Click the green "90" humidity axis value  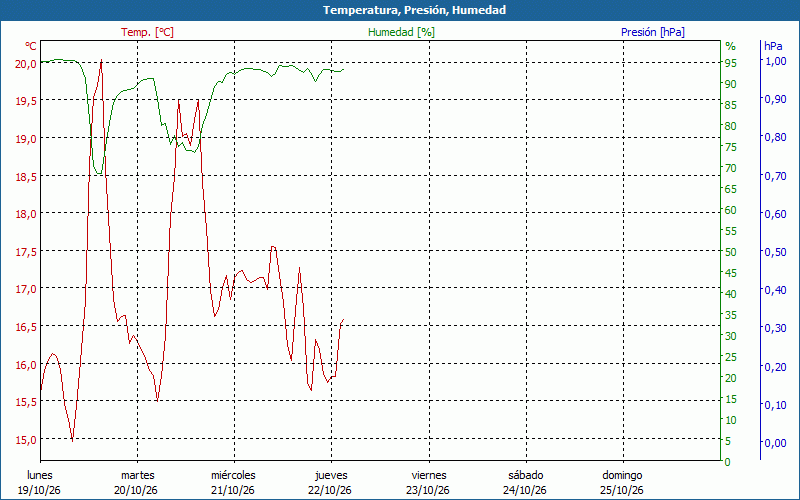pos(731,84)
